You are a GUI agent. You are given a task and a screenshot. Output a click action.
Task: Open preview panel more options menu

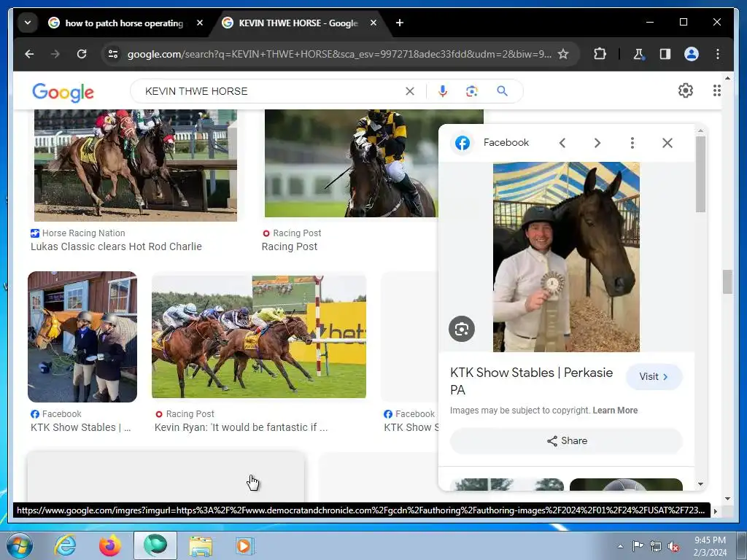click(632, 143)
